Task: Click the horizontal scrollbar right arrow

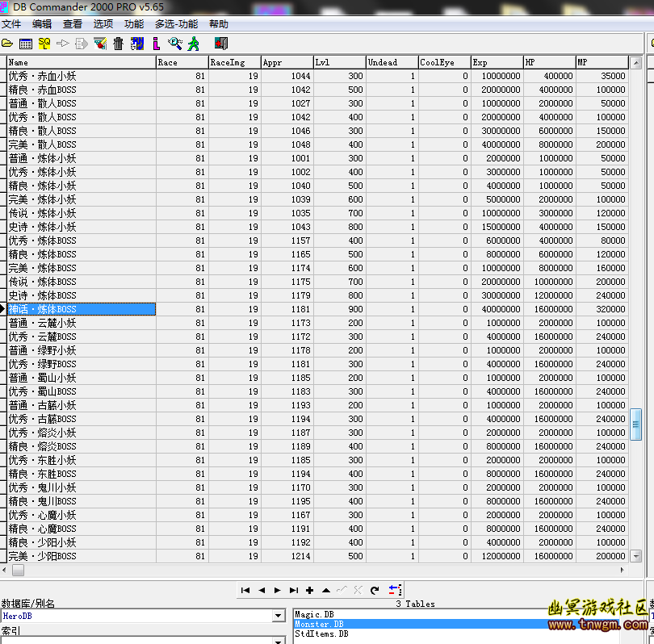Action: click(623, 570)
